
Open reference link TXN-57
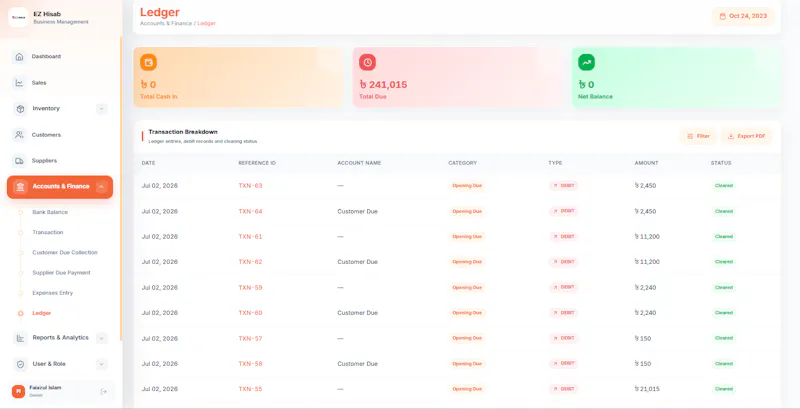click(251, 339)
